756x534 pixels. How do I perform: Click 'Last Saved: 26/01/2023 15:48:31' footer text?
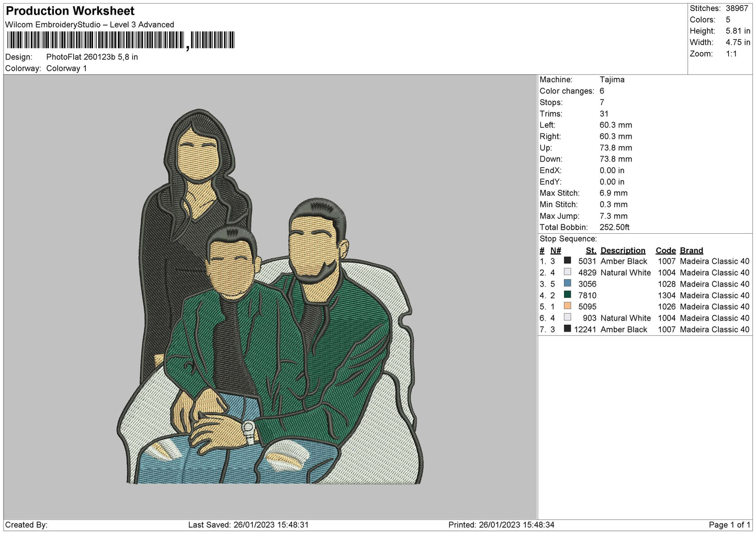point(249,525)
